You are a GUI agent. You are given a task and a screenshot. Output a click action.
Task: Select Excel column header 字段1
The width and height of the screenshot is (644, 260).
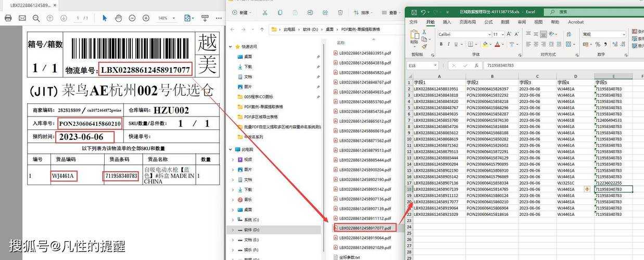pos(439,83)
